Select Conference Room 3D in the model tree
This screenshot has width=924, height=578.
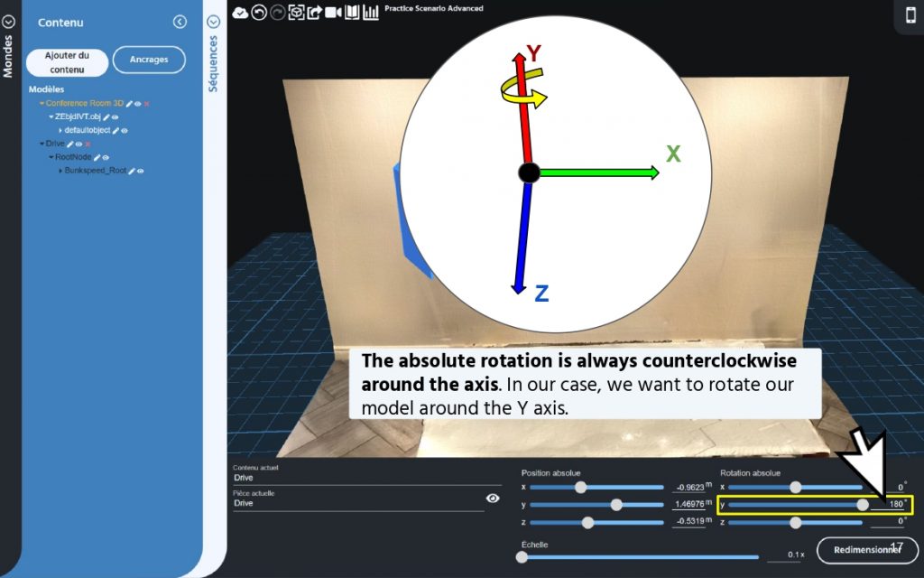(85, 103)
